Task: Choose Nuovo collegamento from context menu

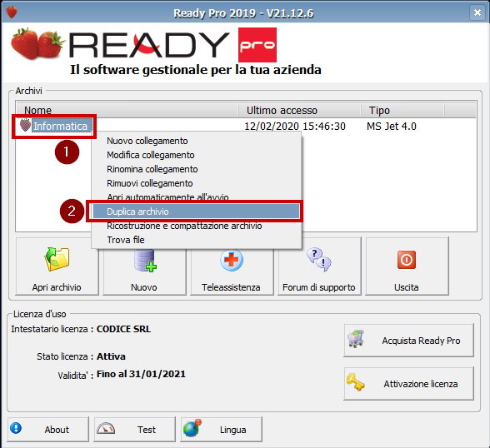Action: 147,141
